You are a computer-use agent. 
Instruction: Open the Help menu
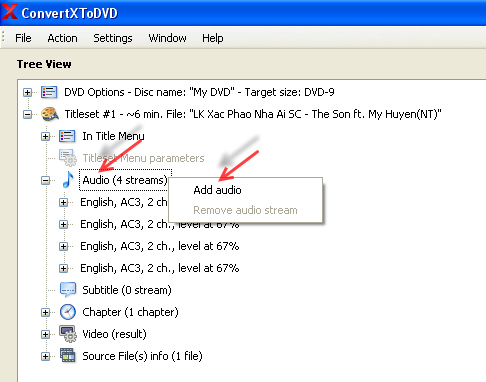point(213,38)
